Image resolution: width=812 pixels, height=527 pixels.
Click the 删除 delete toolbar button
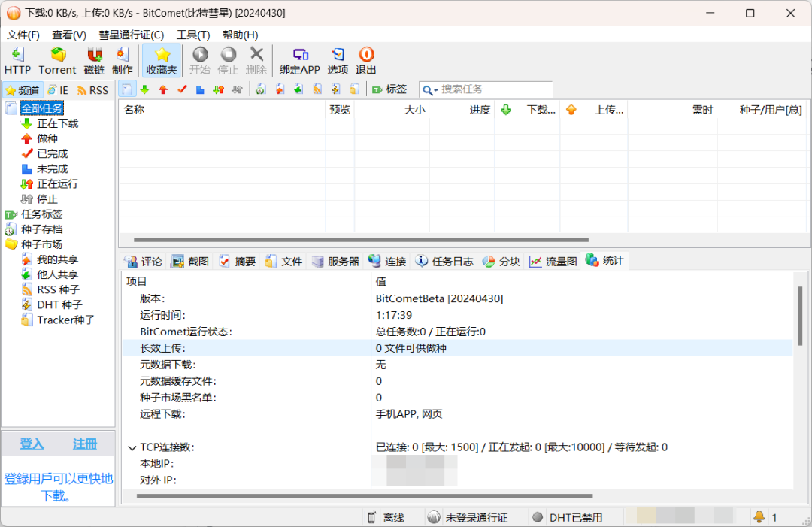[256, 61]
